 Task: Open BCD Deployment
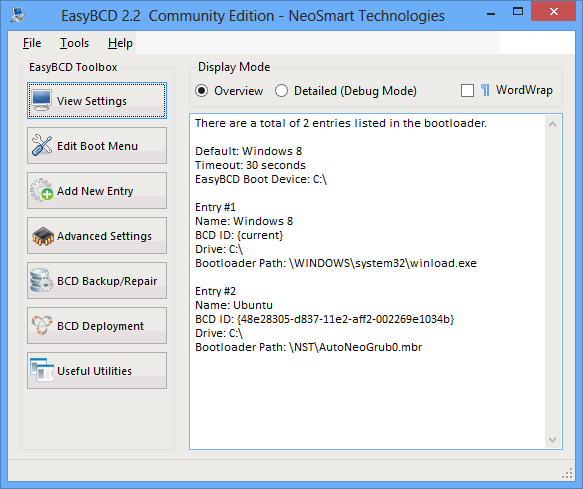pyautogui.click(x=97, y=326)
